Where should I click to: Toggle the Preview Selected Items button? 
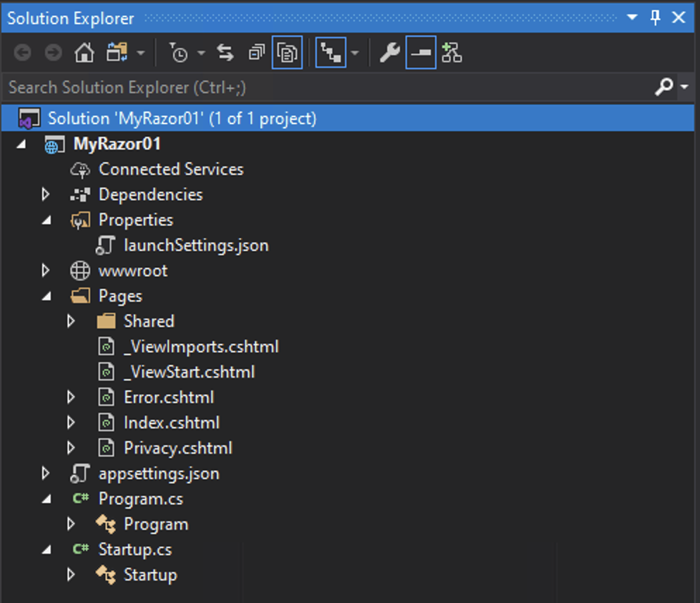(x=420, y=52)
